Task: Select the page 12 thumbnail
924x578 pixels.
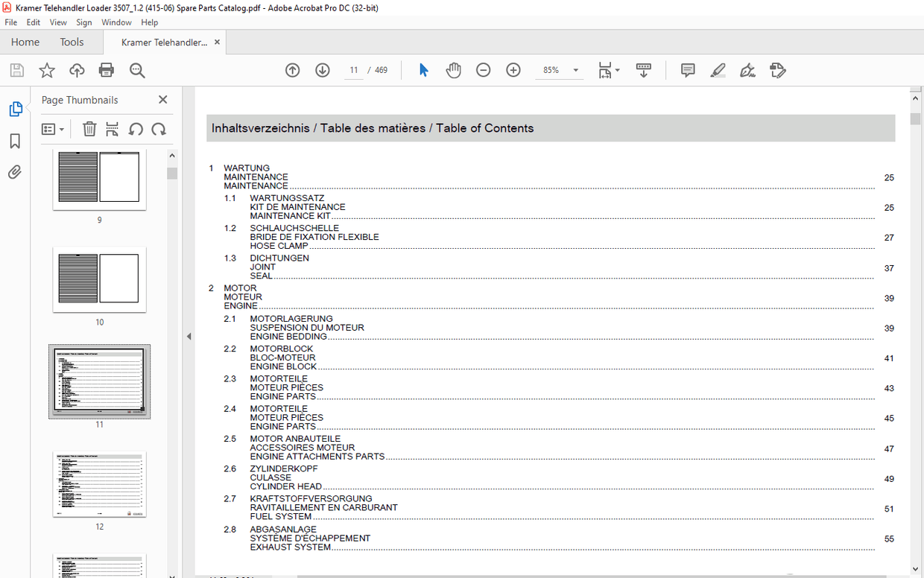Action: [x=99, y=484]
